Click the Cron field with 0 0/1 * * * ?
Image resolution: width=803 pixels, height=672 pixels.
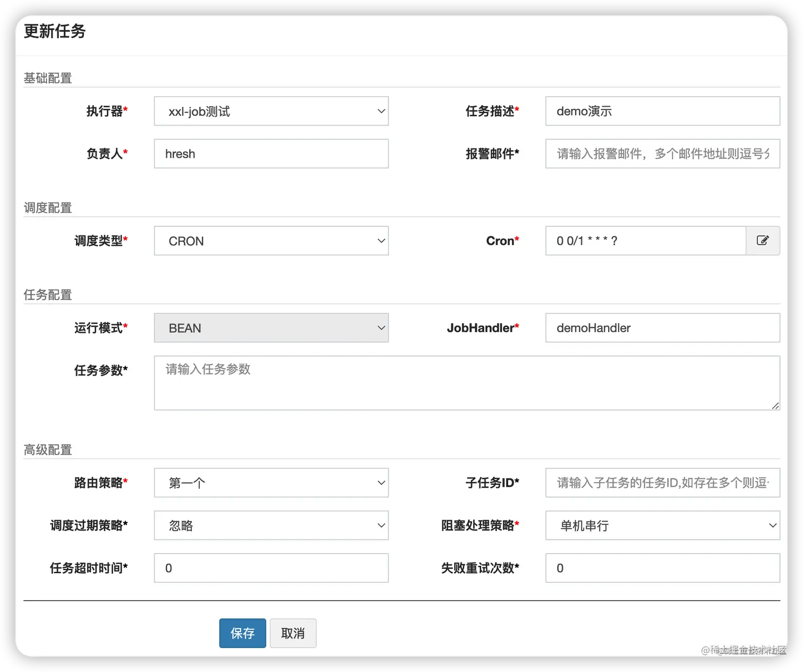click(x=646, y=241)
